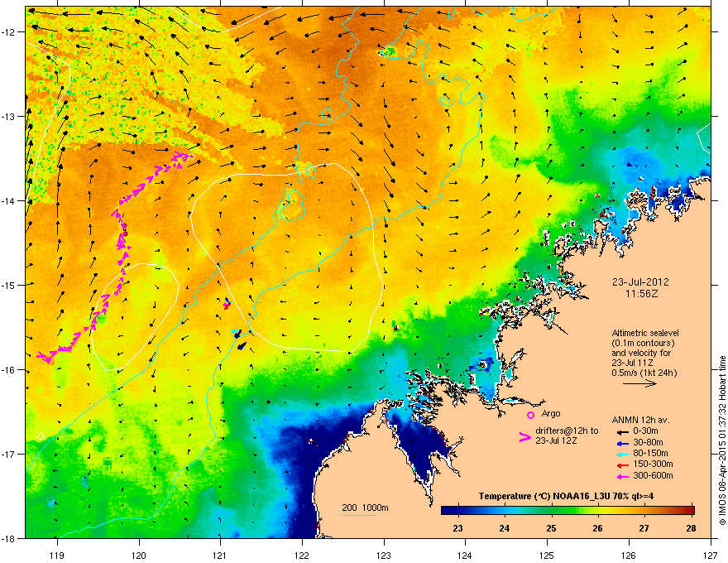Click colorbar tick label 27

644,528
